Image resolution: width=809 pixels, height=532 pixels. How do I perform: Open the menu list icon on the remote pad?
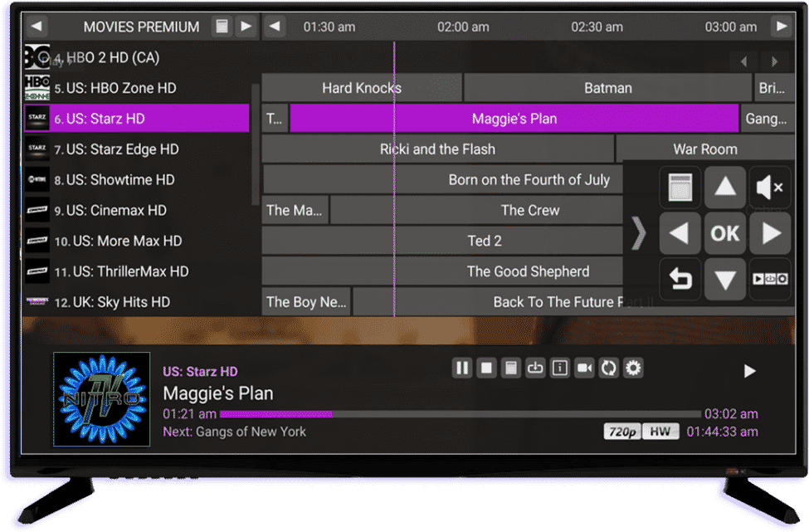coord(680,187)
